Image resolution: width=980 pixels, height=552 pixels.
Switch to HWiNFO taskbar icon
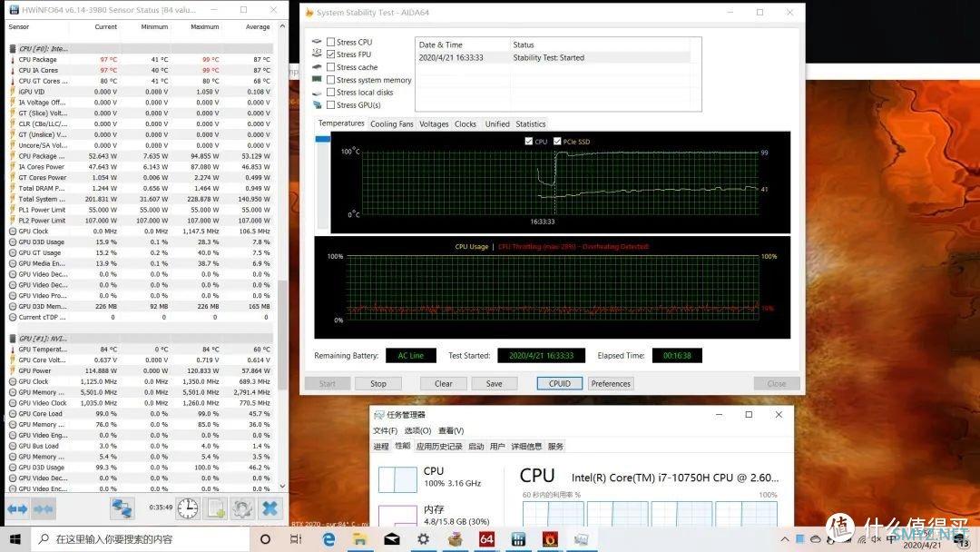point(518,539)
